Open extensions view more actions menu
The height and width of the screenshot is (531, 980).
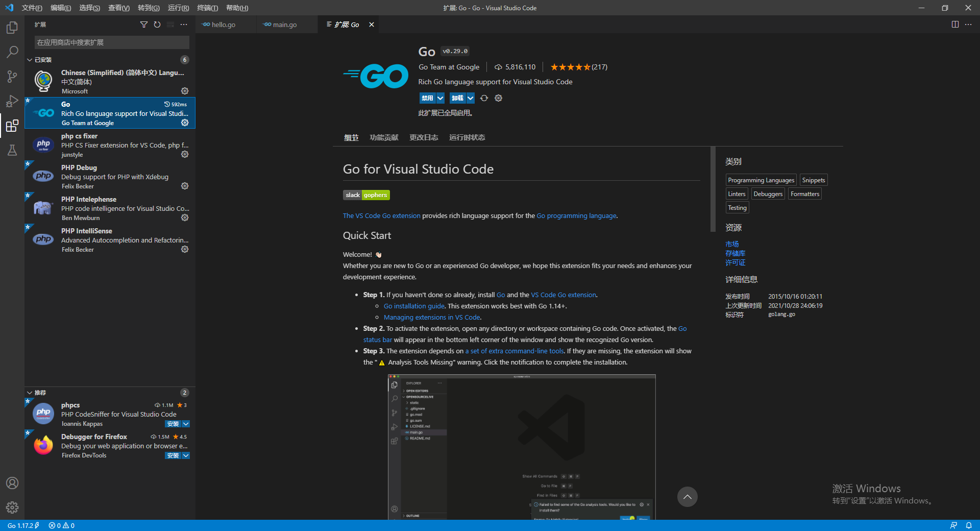click(184, 25)
